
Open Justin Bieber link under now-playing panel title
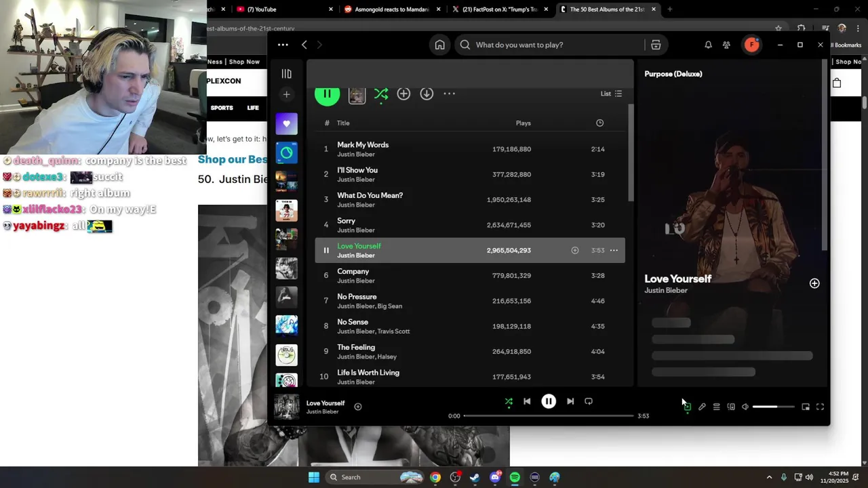[666, 290]
